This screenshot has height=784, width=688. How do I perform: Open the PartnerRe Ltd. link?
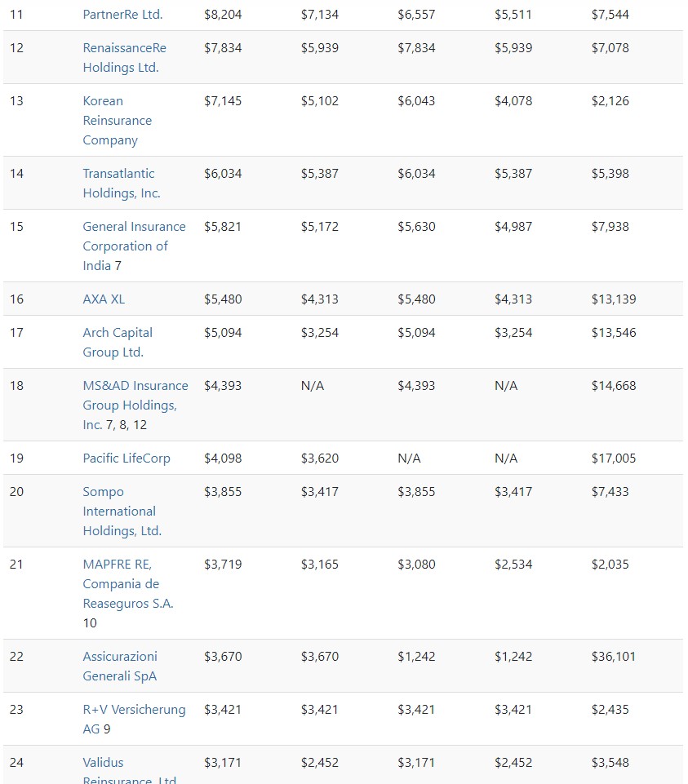[122, 15]
